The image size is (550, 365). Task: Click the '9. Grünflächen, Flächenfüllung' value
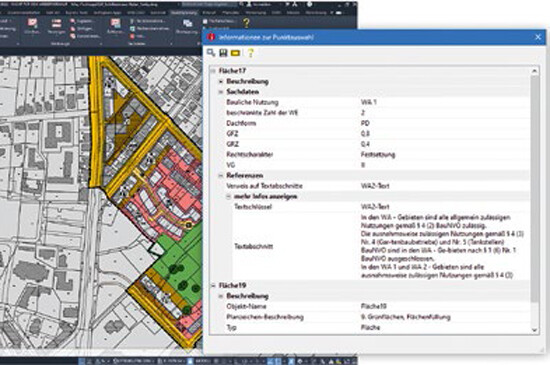pos(405,317)
